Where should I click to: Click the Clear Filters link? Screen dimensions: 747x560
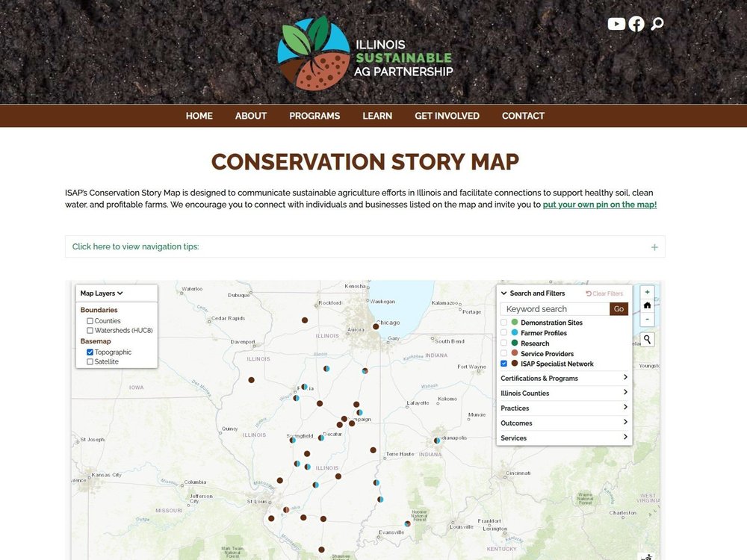click(x=604, y=293)
